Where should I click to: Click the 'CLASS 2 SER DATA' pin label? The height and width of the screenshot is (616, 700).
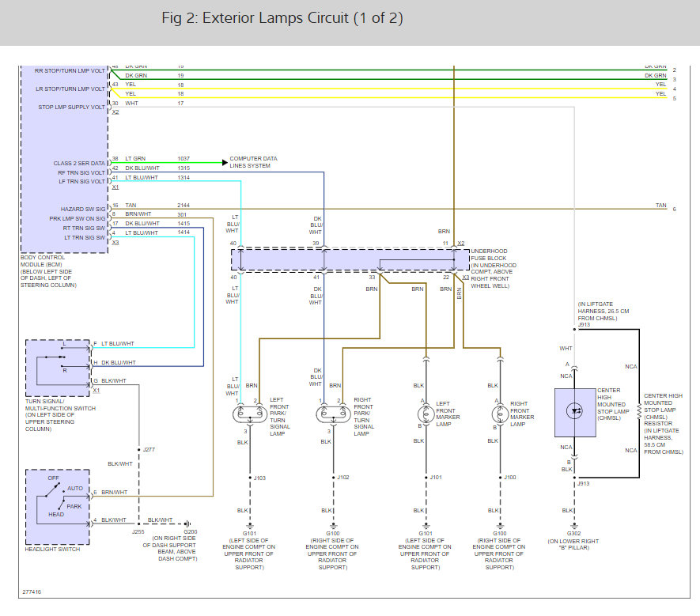79,164
